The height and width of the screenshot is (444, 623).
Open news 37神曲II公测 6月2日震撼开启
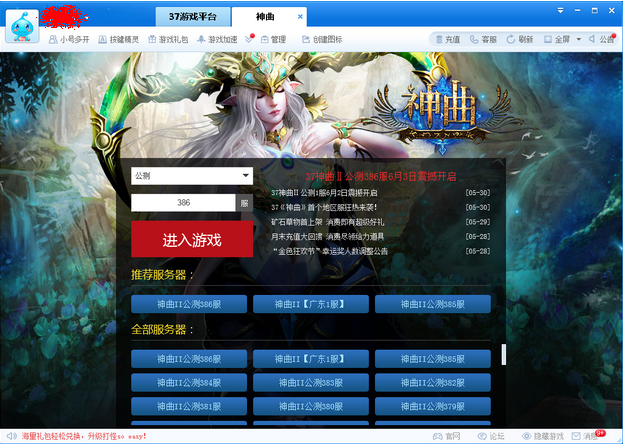click(x=324, y=193)
